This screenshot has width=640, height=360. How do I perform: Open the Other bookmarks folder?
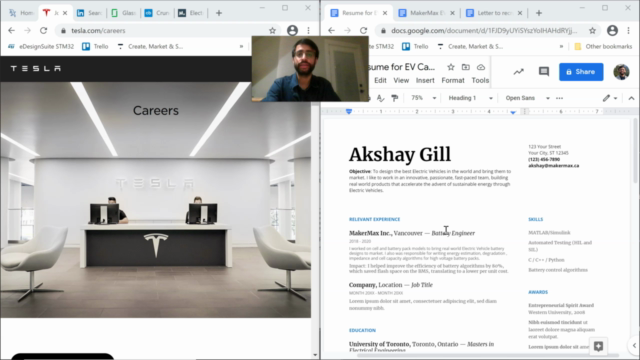click(x=603, y=47)
